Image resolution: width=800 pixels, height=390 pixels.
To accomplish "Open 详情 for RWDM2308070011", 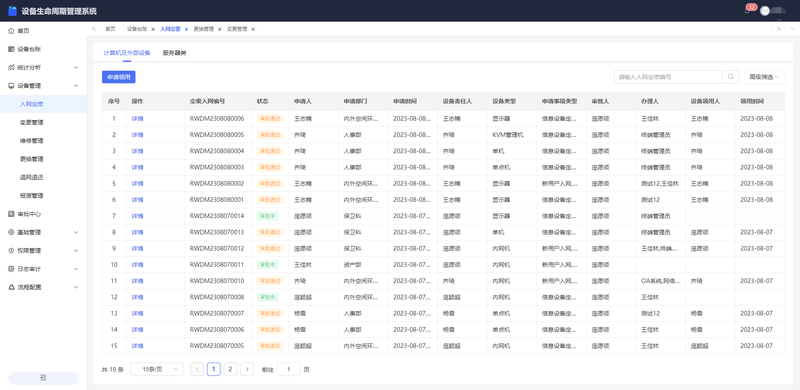I will pyautogui.click(x=137, y=265).
